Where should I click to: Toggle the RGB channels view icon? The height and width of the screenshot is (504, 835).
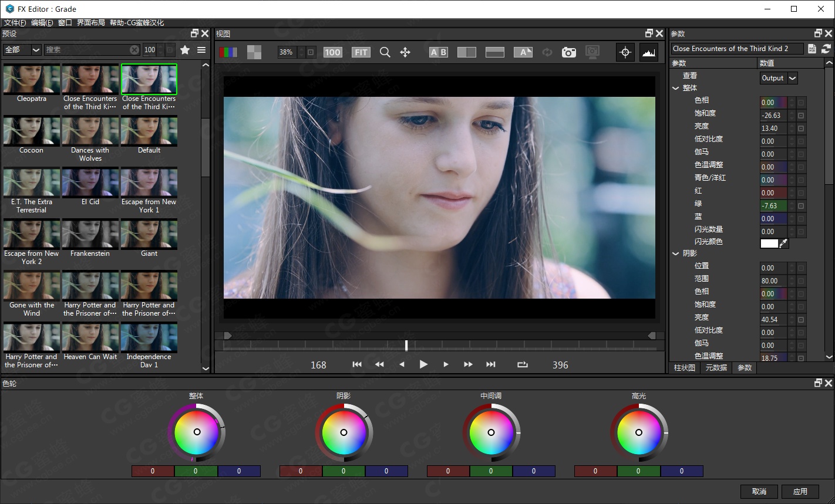(x=228, y=52)
